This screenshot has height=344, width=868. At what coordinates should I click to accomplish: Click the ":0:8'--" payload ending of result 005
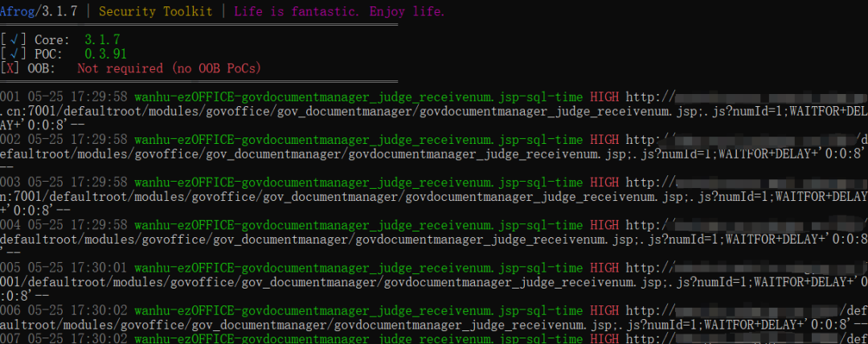click(24, 297)
